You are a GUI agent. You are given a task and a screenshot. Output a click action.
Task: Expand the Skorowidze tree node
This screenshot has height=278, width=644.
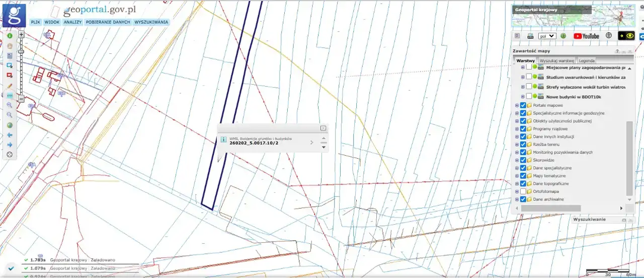coord(517,160)
